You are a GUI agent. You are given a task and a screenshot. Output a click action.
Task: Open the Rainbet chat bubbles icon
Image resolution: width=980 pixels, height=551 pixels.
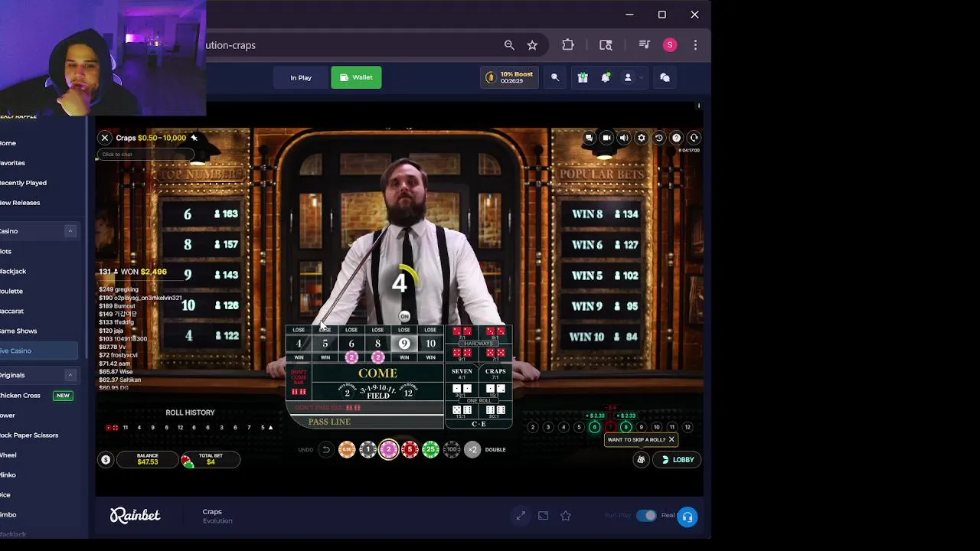coord(665,77)
